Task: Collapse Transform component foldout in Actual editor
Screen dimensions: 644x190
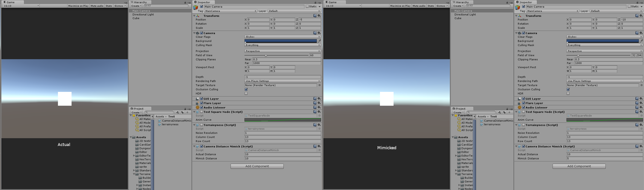Action: click(x=194, y=16)
